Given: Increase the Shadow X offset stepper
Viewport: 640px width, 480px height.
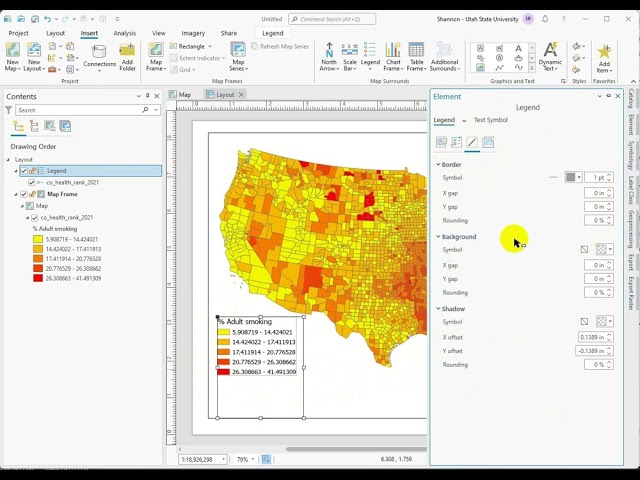Looking at the screenshot, I should tap(609, 335).
